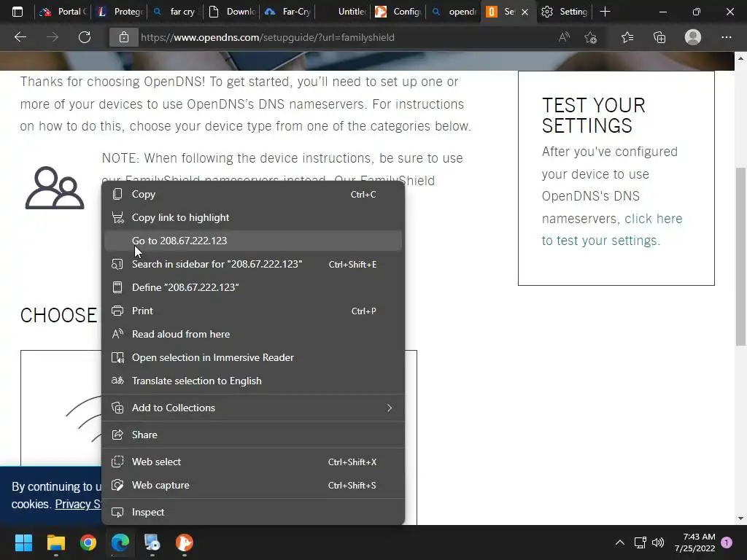747x560 pixels.
Task: Click scrollbar up arrow
Action: tap(740, 58)
